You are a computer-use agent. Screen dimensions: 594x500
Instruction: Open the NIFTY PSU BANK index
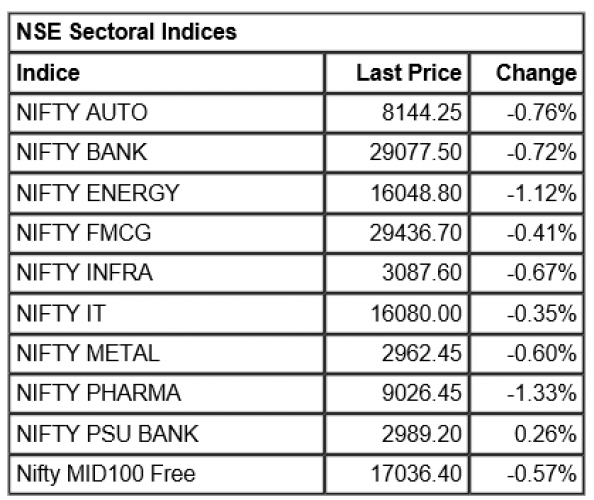click(107, 434)
